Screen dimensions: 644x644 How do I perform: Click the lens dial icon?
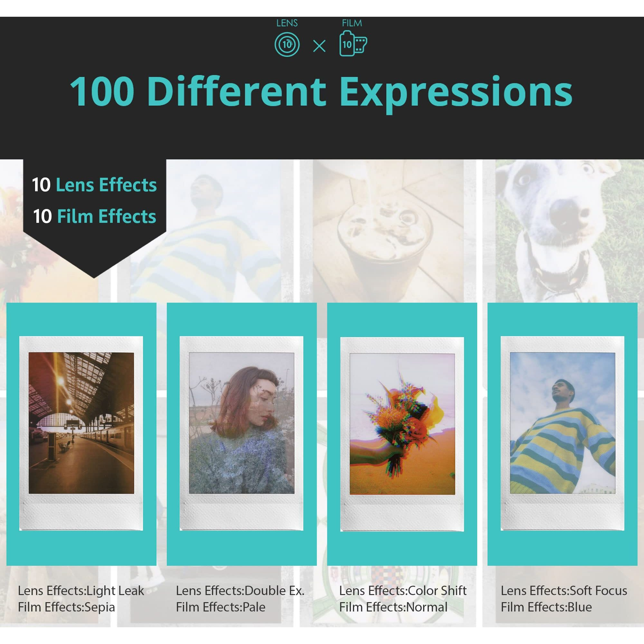click(x=287, y=44)
